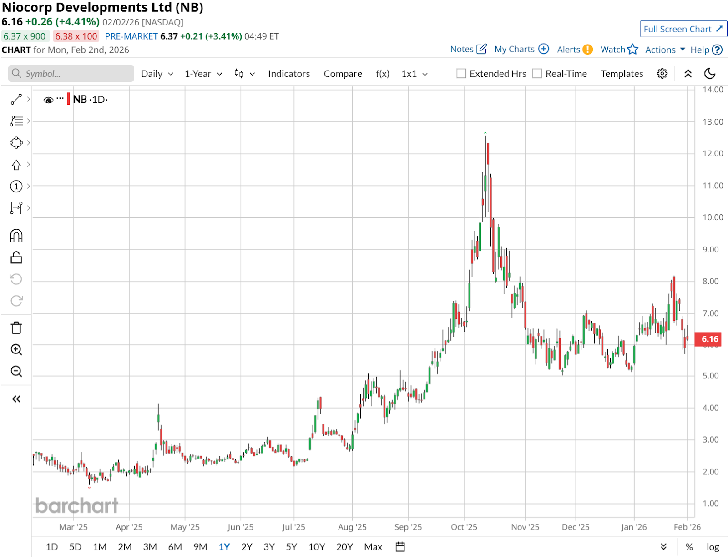This screenshot has width=728, height=560.
Task: Zoom in on the chart
Action: point(16,349)
